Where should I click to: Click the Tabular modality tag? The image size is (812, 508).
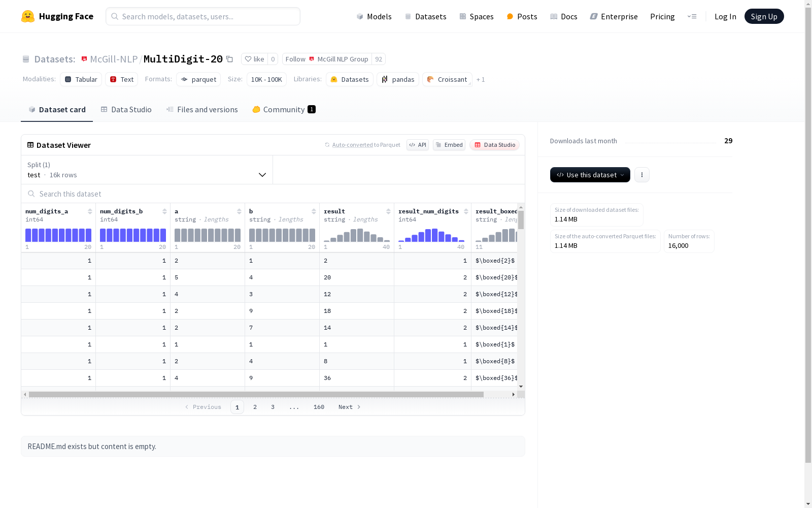pyautogui.click(x=81, y=79)
